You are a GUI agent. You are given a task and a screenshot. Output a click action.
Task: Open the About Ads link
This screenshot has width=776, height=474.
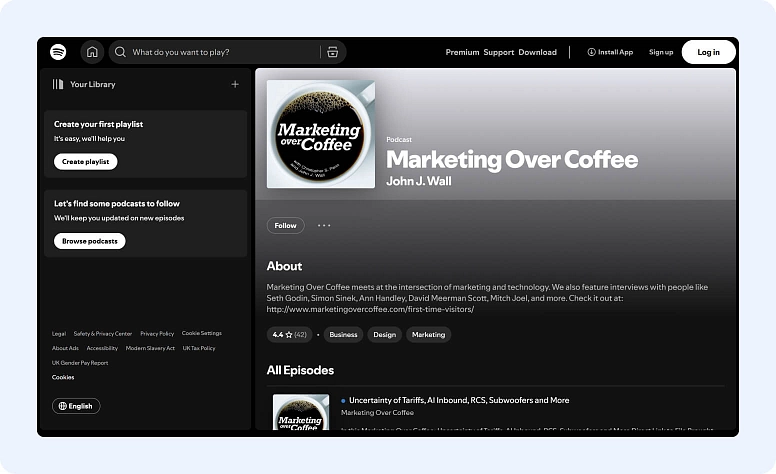[x=65, y=348]
